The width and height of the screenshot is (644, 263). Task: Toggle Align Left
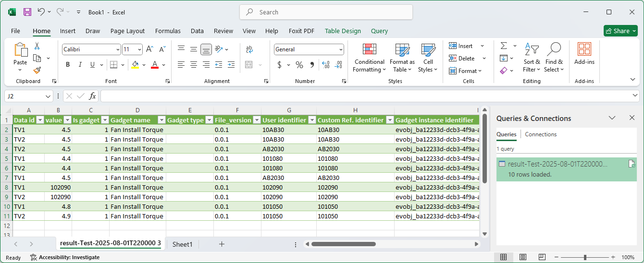pos(181,64)
